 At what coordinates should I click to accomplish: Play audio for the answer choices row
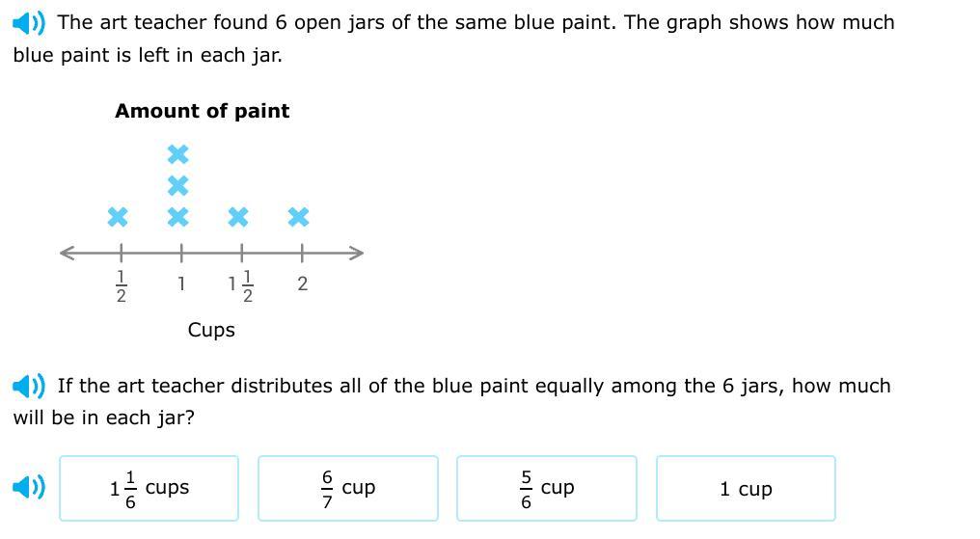(29, 487)
